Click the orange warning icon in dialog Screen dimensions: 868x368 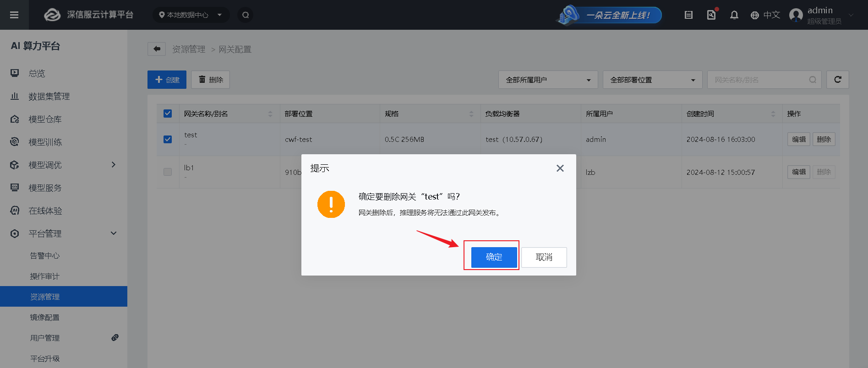331,204
